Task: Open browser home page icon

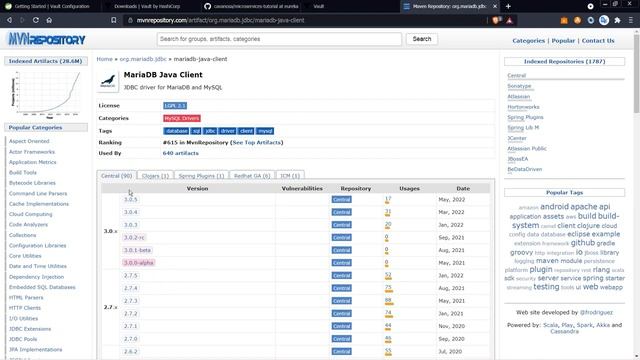Action: click(x=49, y=20)
